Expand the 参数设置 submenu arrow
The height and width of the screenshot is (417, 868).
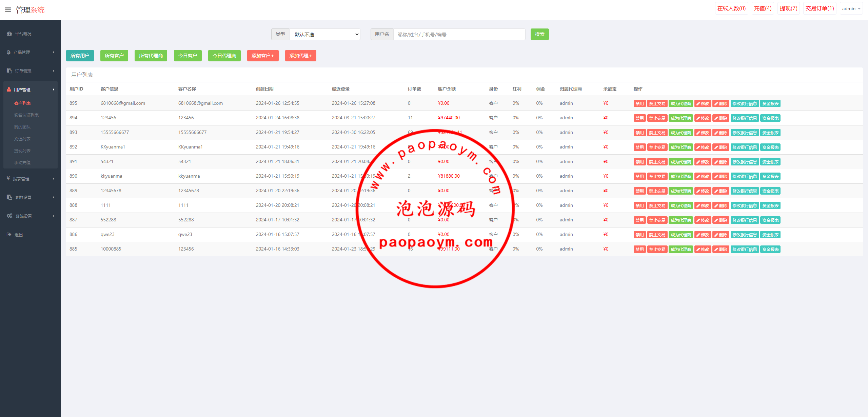click(x=54, y=197)
